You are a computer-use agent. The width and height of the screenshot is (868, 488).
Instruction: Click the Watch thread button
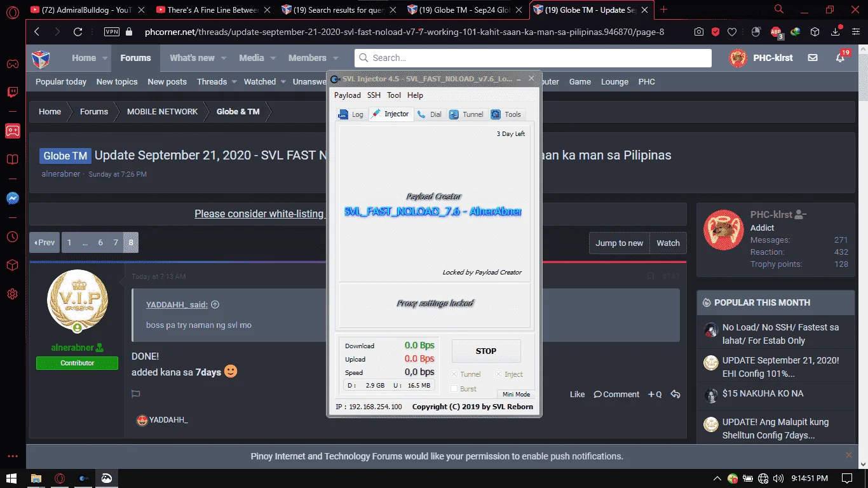(668, 243)
